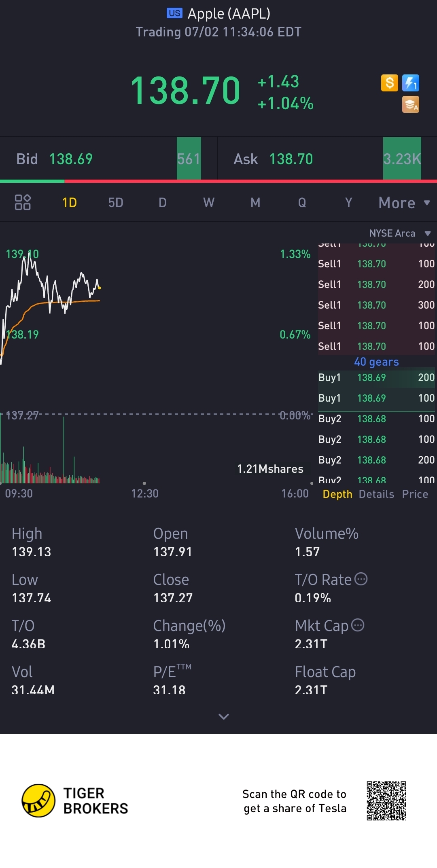This screenshot has width=437, height=868.
Task: Expand more stock details with down chevron
Action: click(224, 717)
